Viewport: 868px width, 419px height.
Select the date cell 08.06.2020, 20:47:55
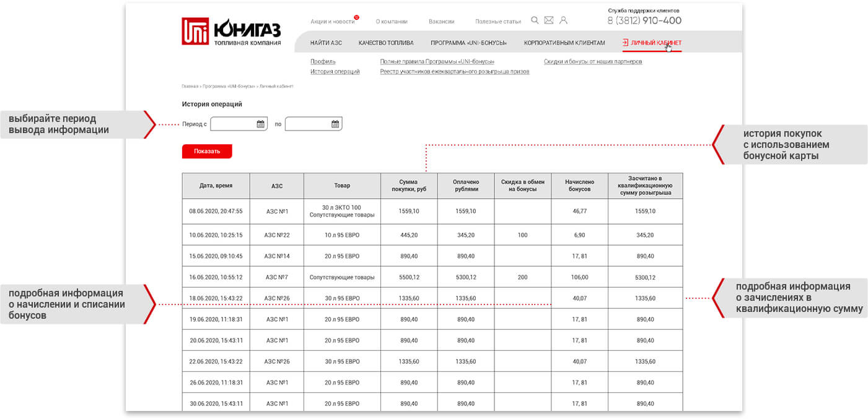point(216,211)
